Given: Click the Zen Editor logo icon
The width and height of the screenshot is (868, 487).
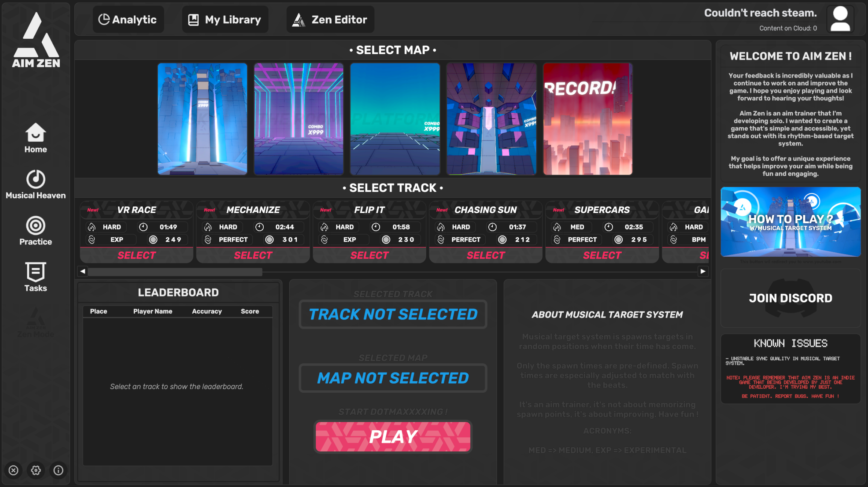Looking at the screenshot, I should point(299,20).
